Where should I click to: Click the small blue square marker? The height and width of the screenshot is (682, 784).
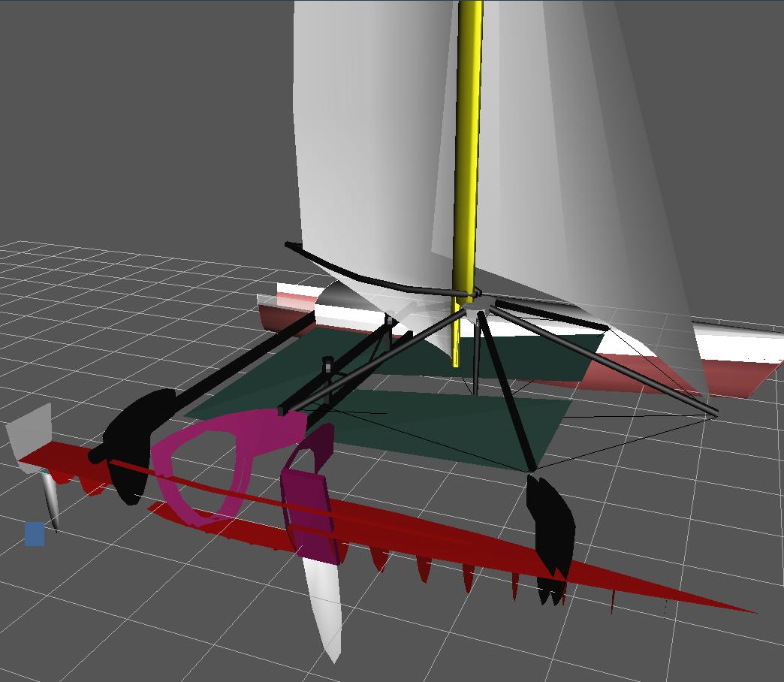[35, 534]
